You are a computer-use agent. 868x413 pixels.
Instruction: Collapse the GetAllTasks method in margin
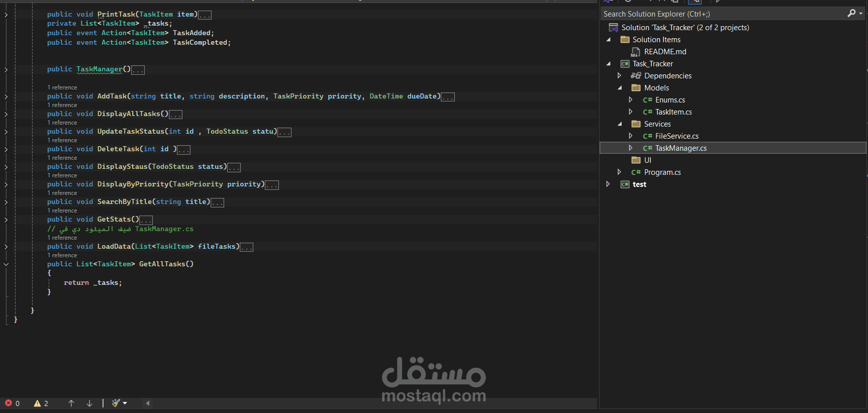coord(6,264)
